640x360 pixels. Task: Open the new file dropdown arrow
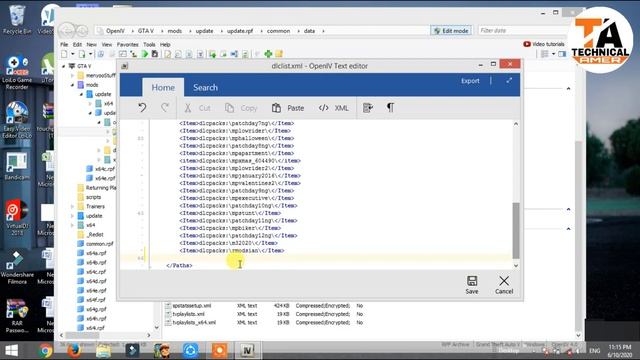pyautogui.click(x=72, y=54)
